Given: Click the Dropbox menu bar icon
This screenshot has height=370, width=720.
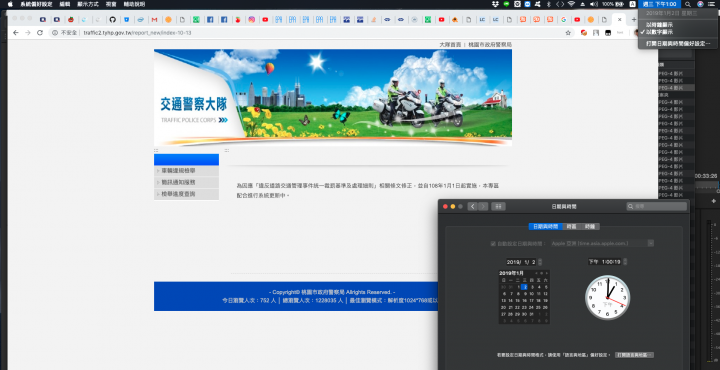Looking at the screenshot, I should tap(495, 4).
